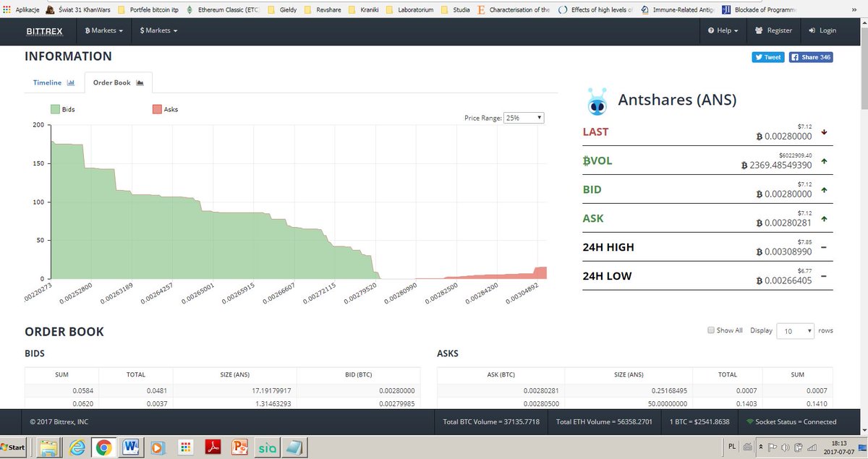868x459 pixels.
Task: Open Windows Explorer from the taskbar
Action: pyautogui.click(x=48, y=447)
